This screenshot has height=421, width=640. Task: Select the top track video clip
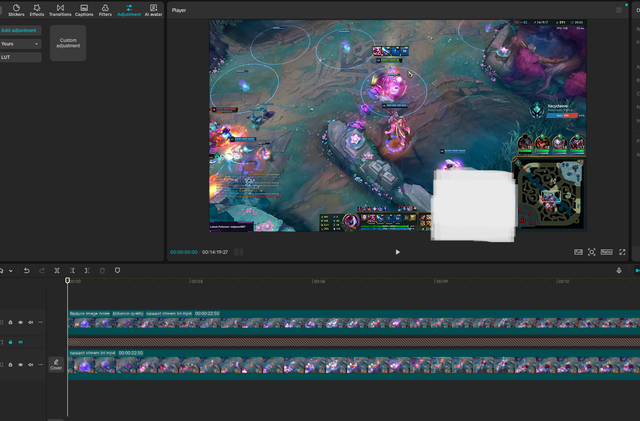(354, 323)
